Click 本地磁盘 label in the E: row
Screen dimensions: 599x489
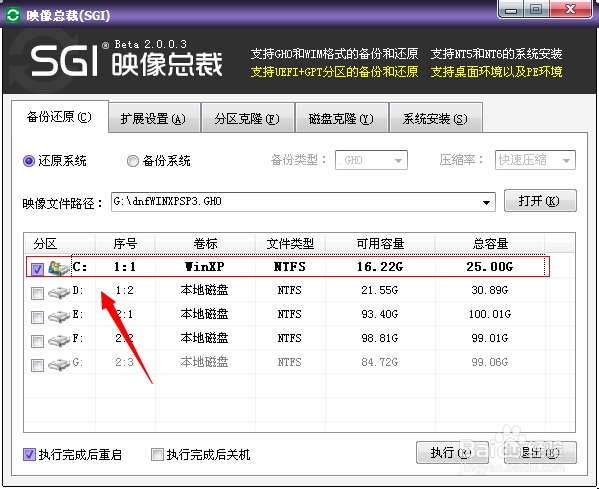[x=204, y=314]
